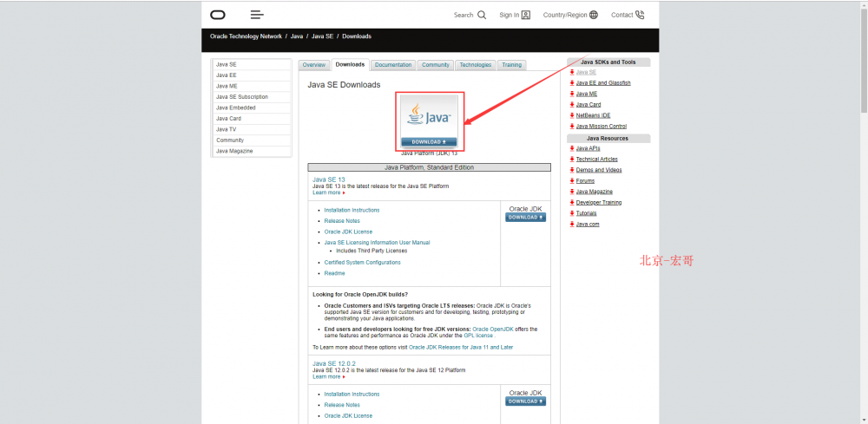
Task: Click Oracle Technology Network breadcrumb
Action: pos(246,36)
